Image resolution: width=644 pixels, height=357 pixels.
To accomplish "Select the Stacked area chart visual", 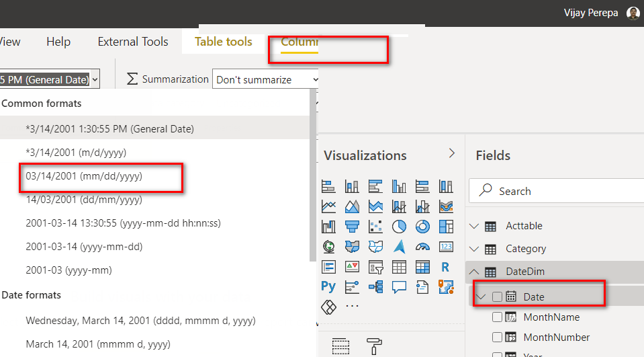I will pos(375,206).
